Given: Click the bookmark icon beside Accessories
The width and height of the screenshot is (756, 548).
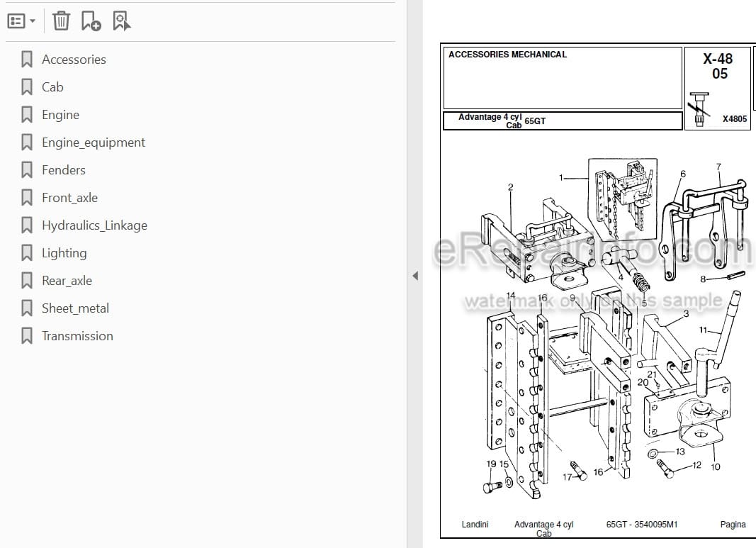Looking at the screenshot, I should (27, 60).
